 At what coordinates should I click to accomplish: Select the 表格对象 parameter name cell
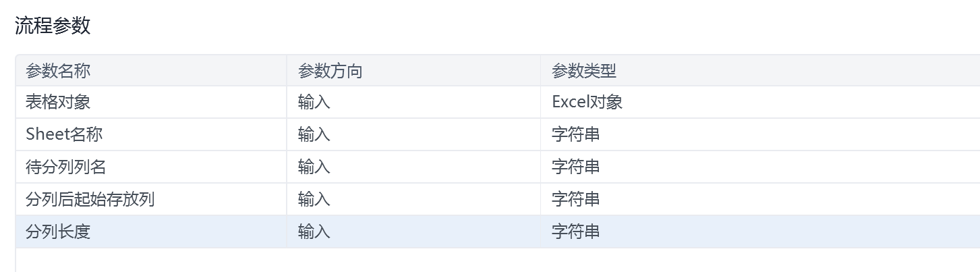(x=58, y=102)
